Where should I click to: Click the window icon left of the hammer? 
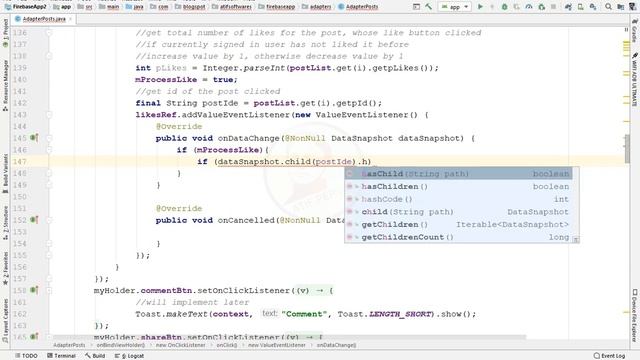click(416, 7)
